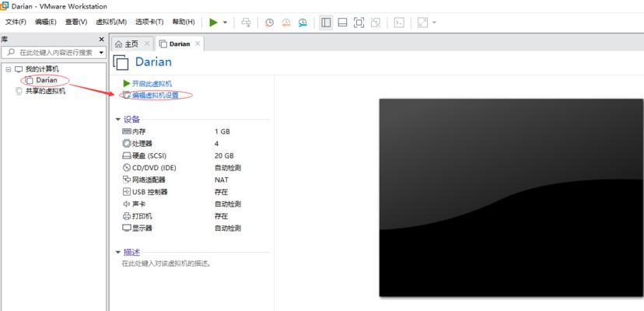Open the stretch display dropdown arrow

tap(434, 23)
